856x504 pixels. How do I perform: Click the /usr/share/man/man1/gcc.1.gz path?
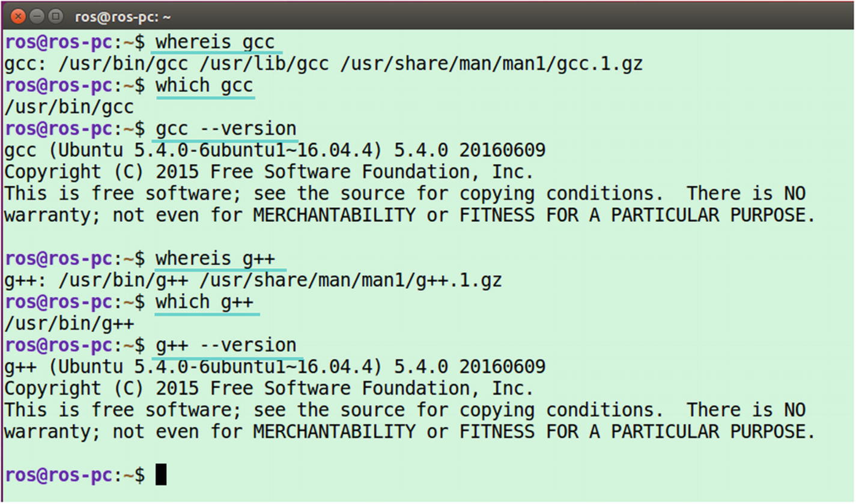491,64
